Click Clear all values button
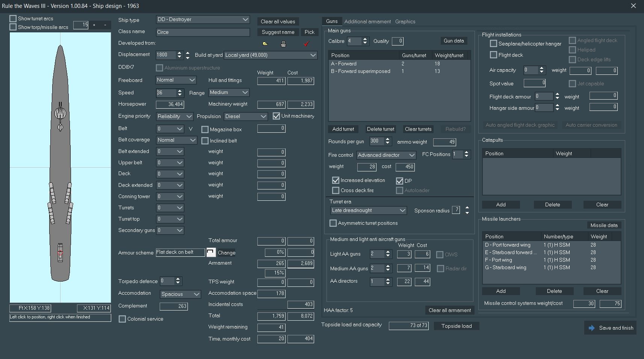This screenshot has width=644, height=359. coord(278,21)
